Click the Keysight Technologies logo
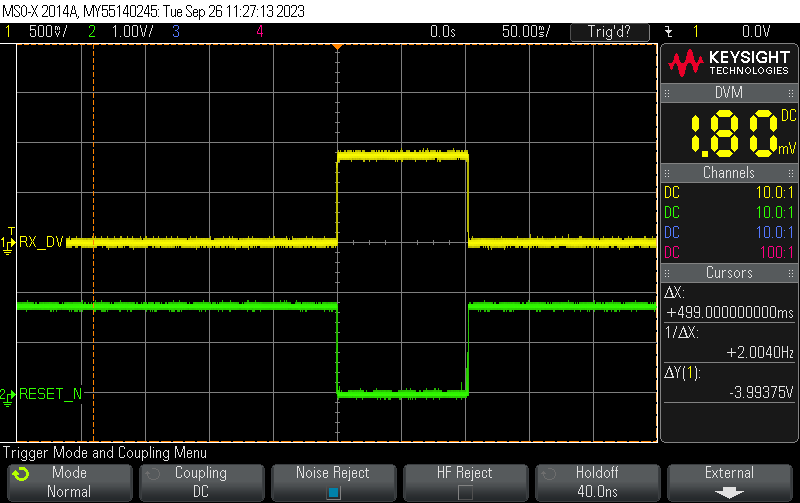Image resolution: width=800 pixels, height=503 pixels. coord(729,63)
